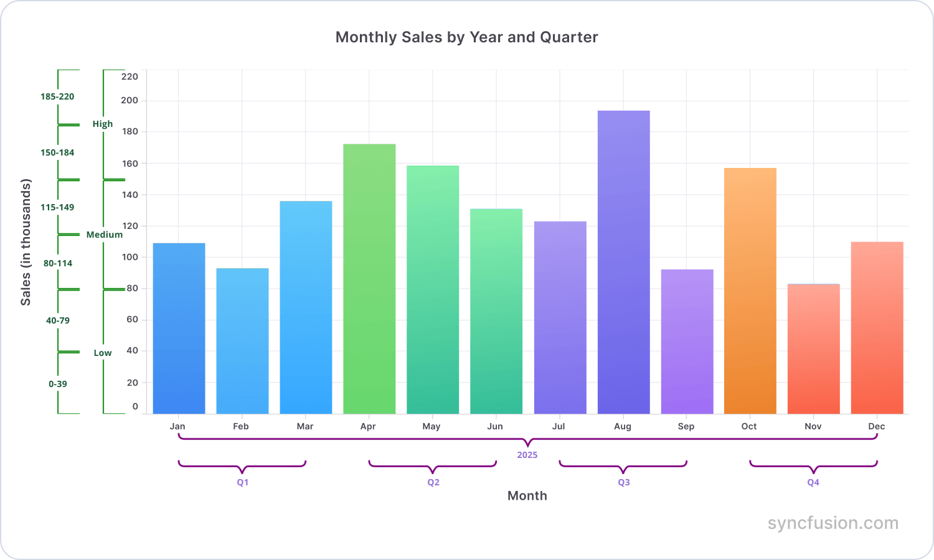Click the Jan axis label
This screenshot has width=934, height=560.
[177, 426]
